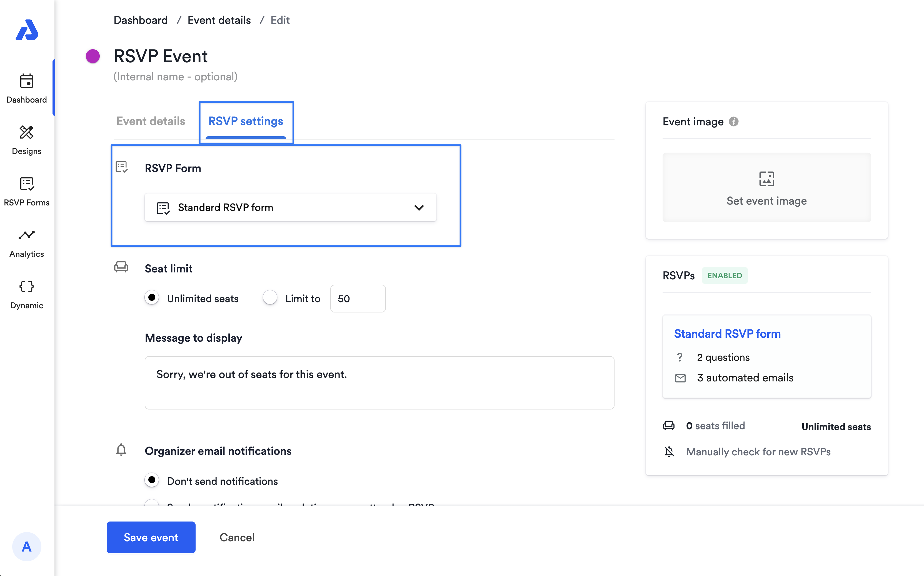924x576 pixels.
Task: Click the Save event button
Action: coord(151,537)
